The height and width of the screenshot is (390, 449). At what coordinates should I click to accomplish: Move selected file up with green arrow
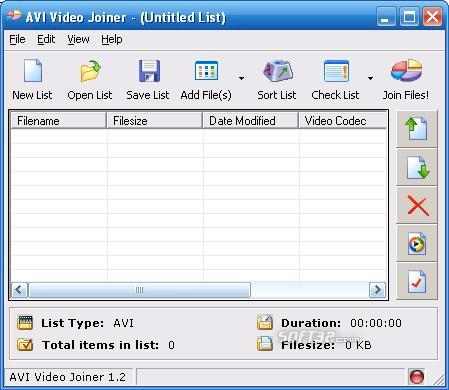[x=417, y=129]
